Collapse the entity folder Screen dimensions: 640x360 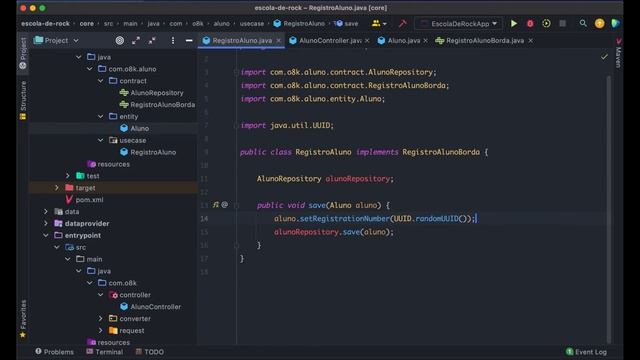click(101, 116)
